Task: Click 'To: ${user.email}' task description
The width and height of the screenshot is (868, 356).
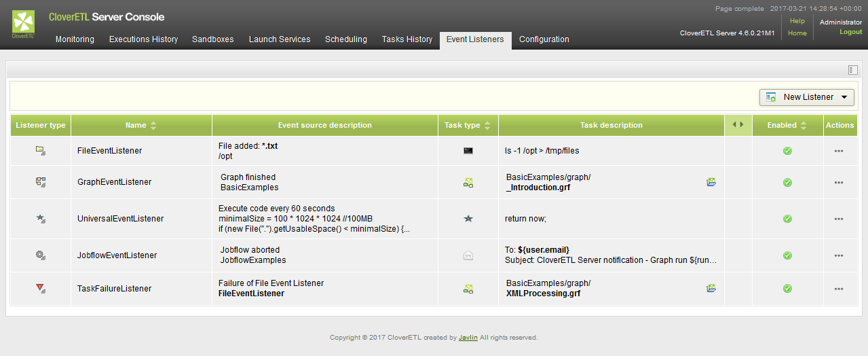Action: click(x=537, y=250)
